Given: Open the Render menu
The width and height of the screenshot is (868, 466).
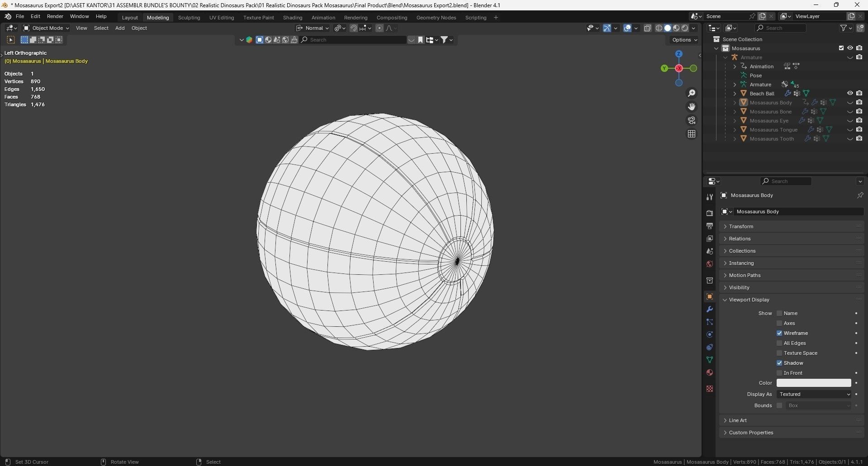Looking at the screenshot, I should [55, 16].
